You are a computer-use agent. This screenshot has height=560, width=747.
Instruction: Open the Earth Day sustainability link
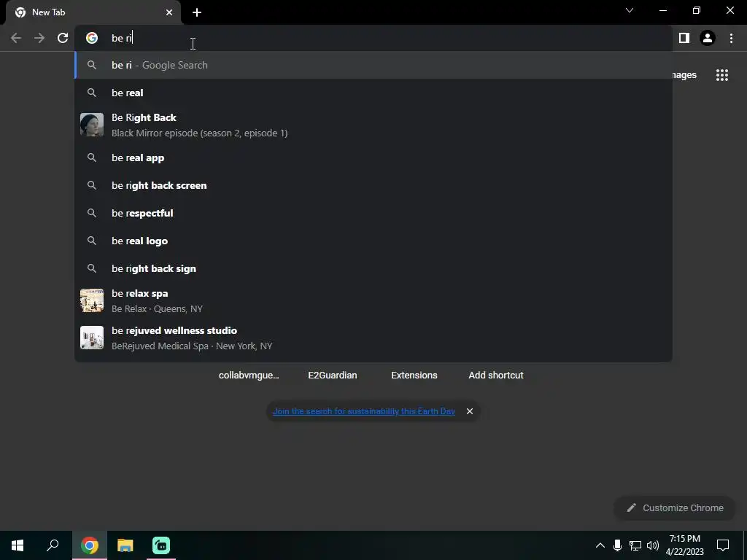coord(364,411)
